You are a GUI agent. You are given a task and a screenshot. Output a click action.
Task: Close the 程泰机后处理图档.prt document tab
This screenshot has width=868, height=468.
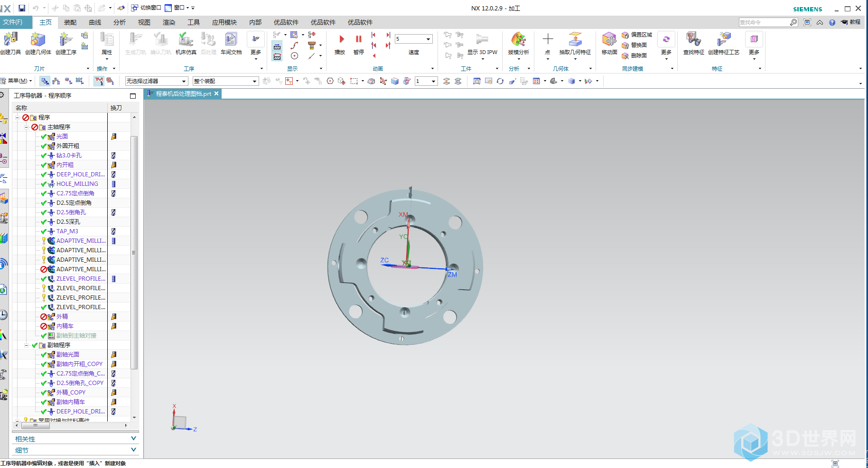216,94
